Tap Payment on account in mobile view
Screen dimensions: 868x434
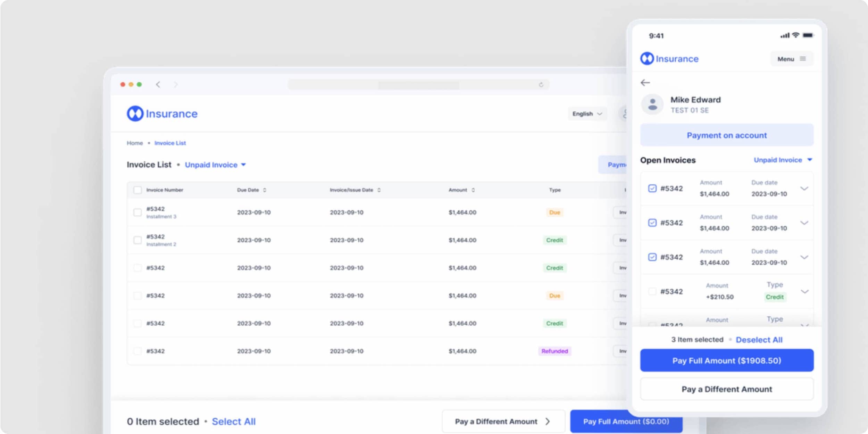[x=727, y=135]
